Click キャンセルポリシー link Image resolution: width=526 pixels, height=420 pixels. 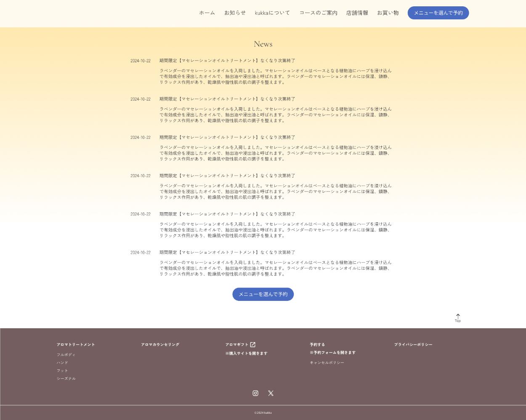click(x=327, y=363)
